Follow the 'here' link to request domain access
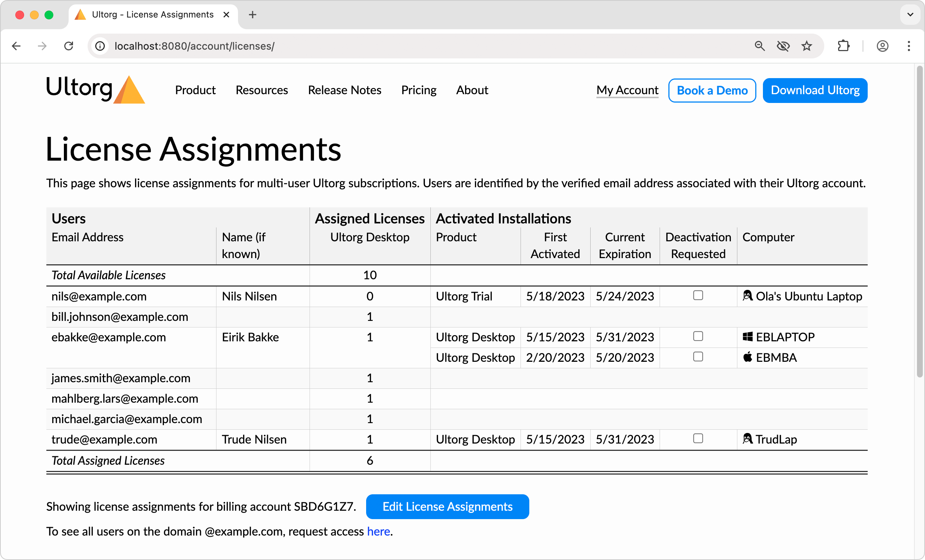The image size is (925, 560). [379, 531]
